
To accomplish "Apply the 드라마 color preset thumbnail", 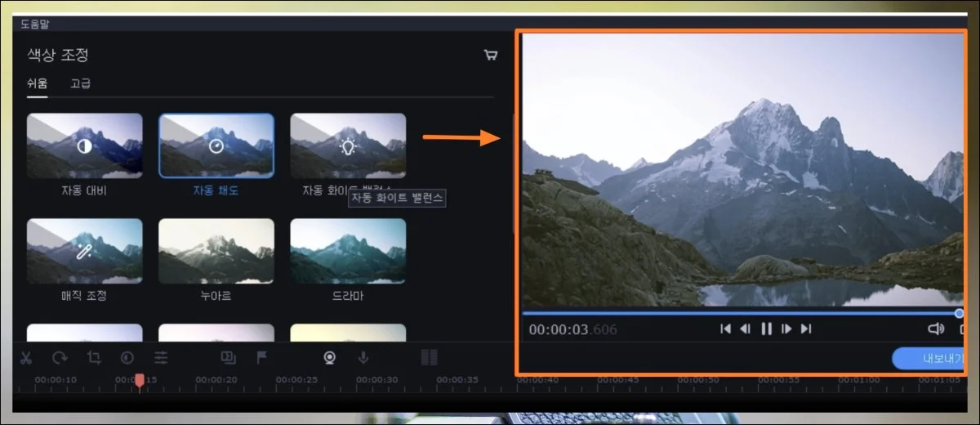I will [348, 251].
